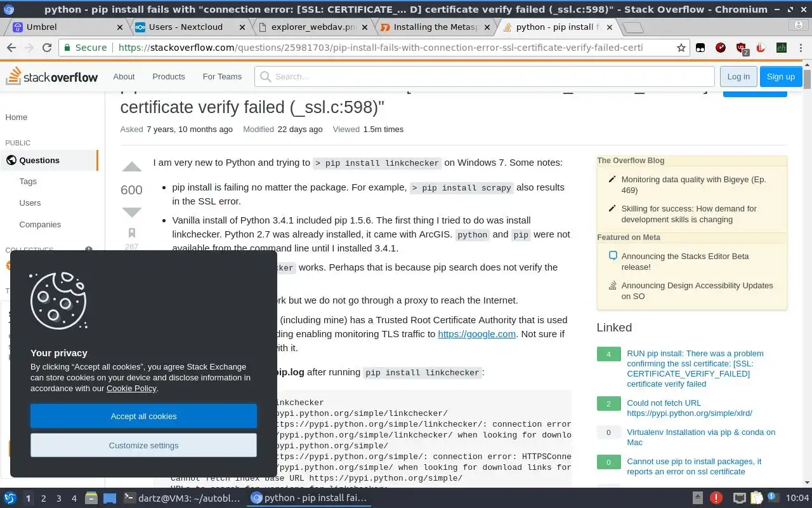
Task: Open a new browser tab
Action: [632, 27]
